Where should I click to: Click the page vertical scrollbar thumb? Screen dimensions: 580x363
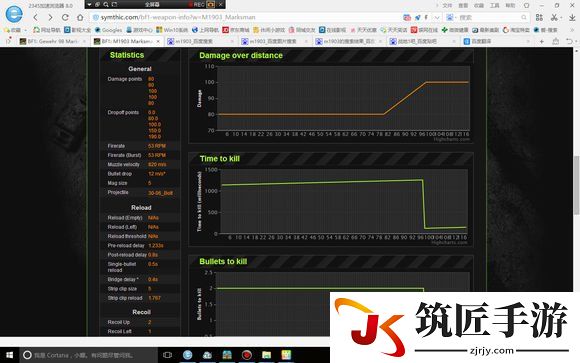pos(576,185)
